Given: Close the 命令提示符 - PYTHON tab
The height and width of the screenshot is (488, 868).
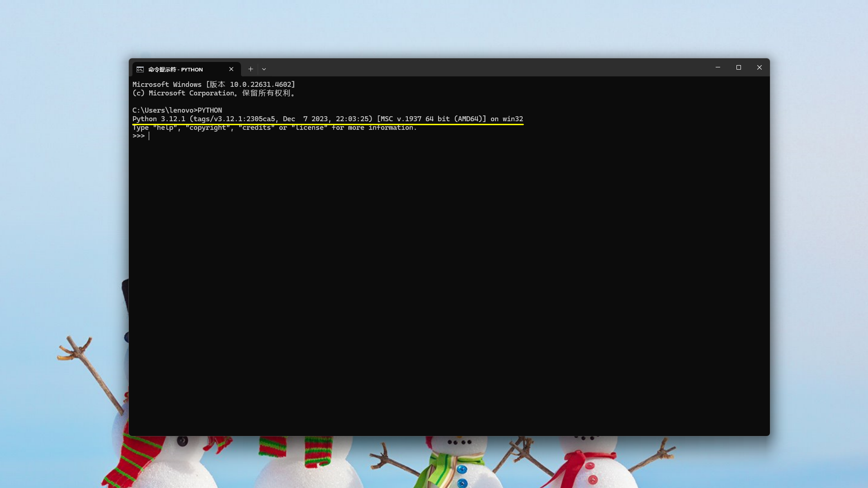Looking at the screenshot, I should click(231, 69).
